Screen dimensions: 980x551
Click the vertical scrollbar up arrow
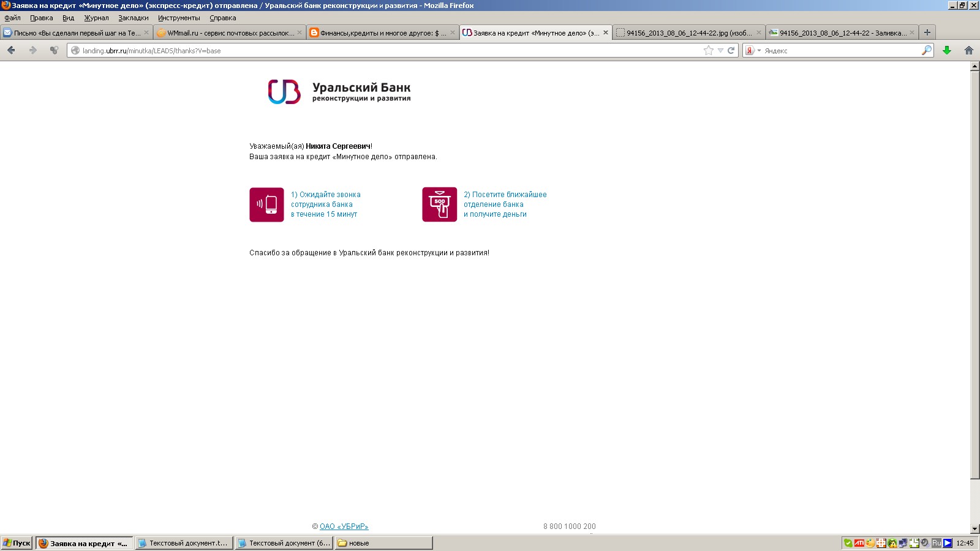tap(975, 67)
